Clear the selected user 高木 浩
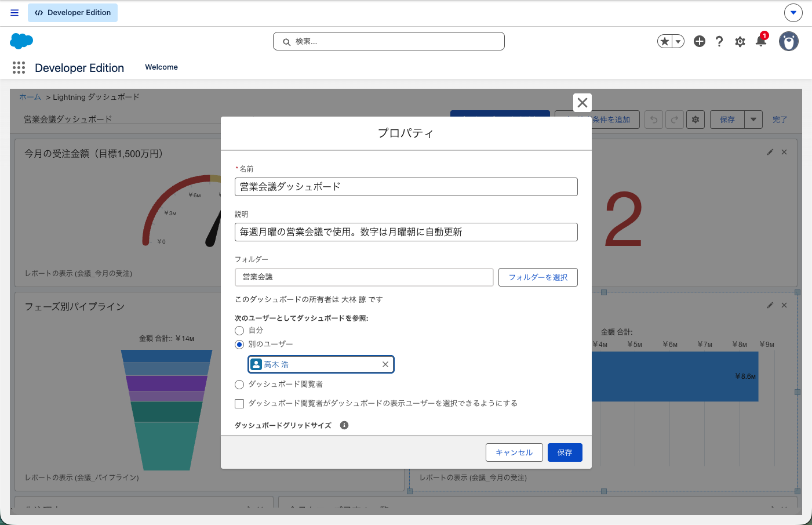Screen dimensions: 812x525 tap(385, 364)
